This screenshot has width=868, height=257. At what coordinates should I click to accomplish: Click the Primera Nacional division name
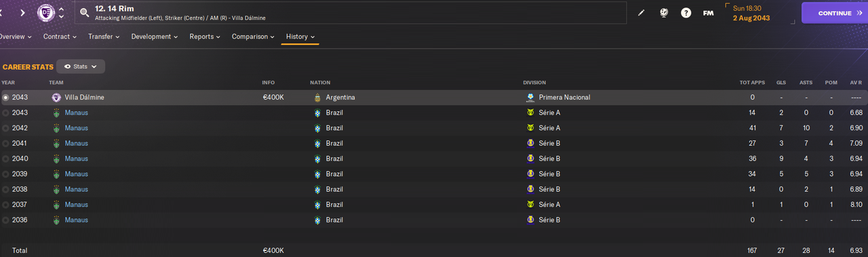coord(564,98)
